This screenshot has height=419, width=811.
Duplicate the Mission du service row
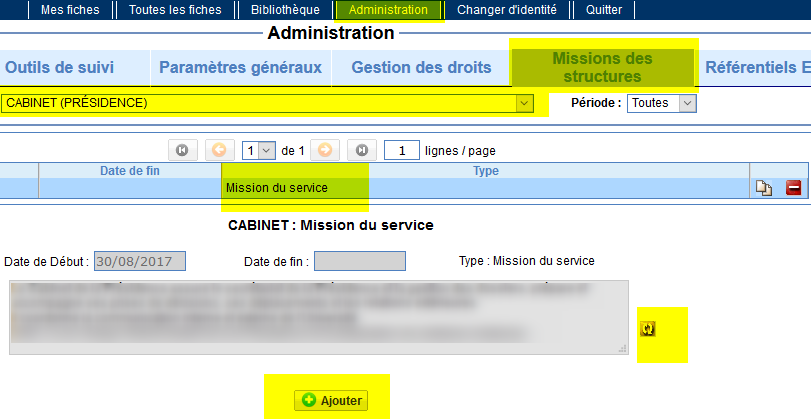764,188
